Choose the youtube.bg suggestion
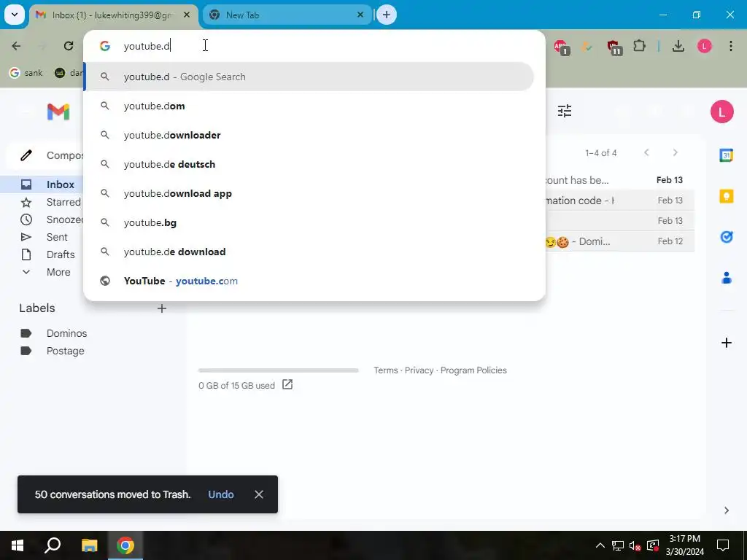This screenshot has height=560, width=747. tap(309, 222)
